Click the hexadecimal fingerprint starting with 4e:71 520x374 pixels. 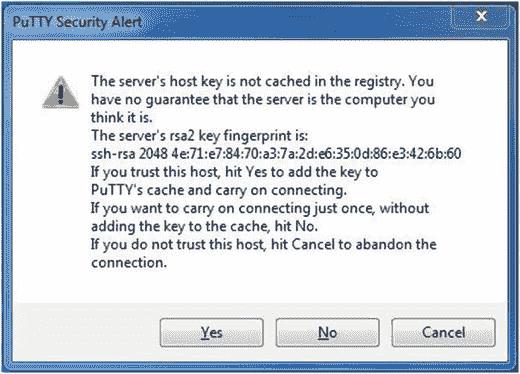316,154
